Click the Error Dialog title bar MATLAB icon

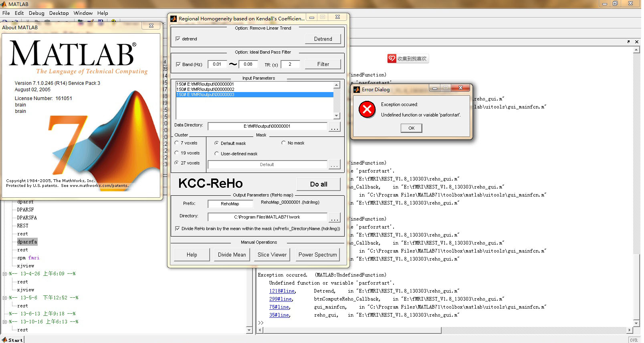357,89
